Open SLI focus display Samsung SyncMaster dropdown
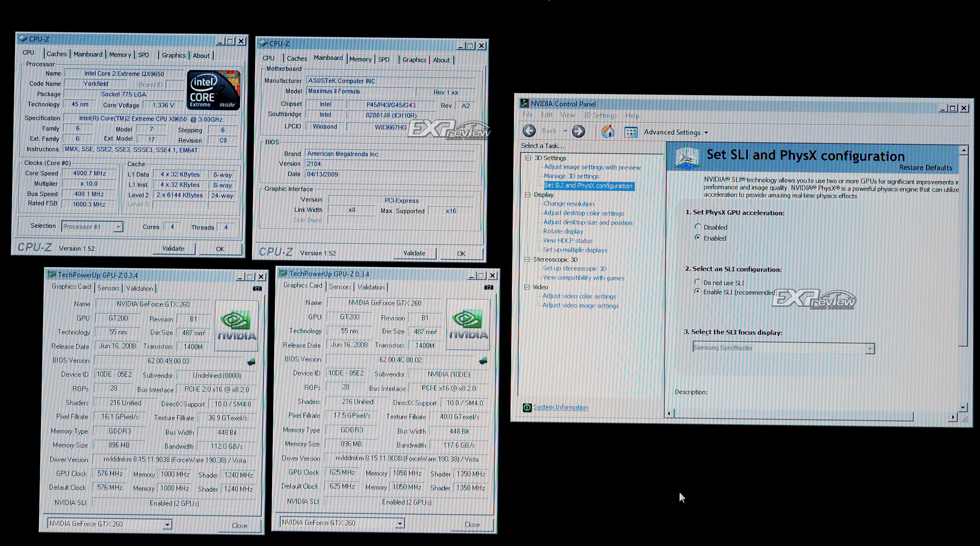 tap(869, 349)
